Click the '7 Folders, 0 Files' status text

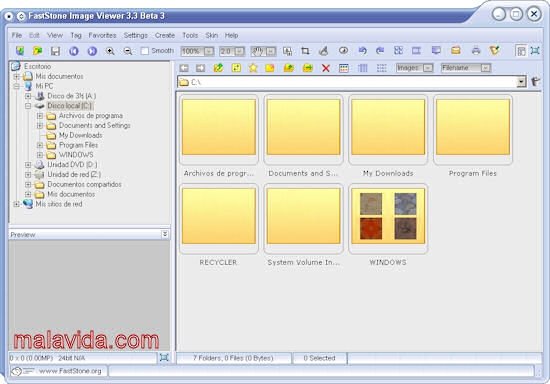233,358
